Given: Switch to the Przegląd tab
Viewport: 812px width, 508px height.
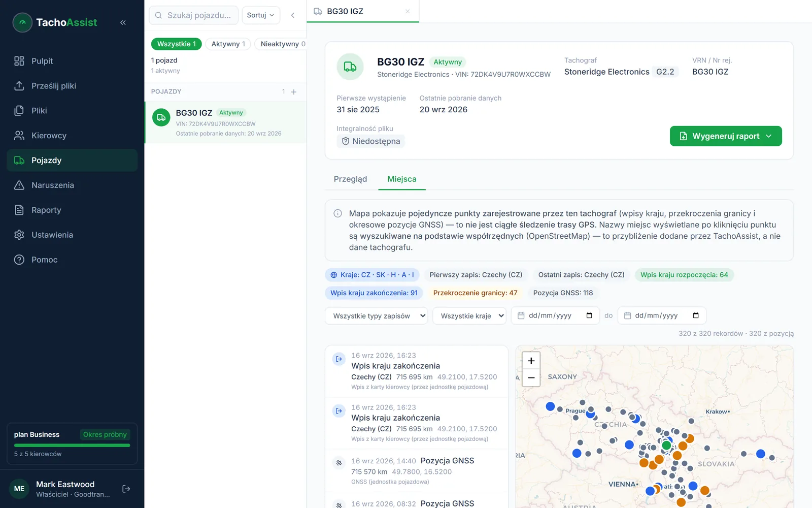Looking at the screenshot, I should pos(350,179).
